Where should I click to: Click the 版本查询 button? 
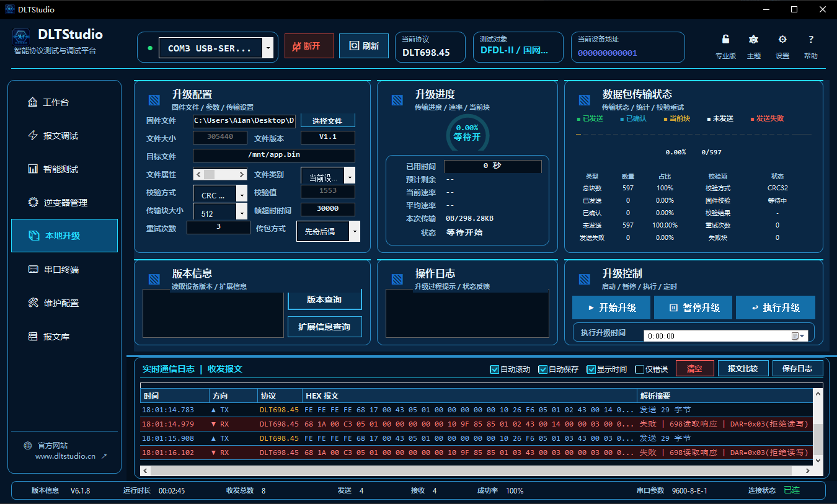point(324,299)
